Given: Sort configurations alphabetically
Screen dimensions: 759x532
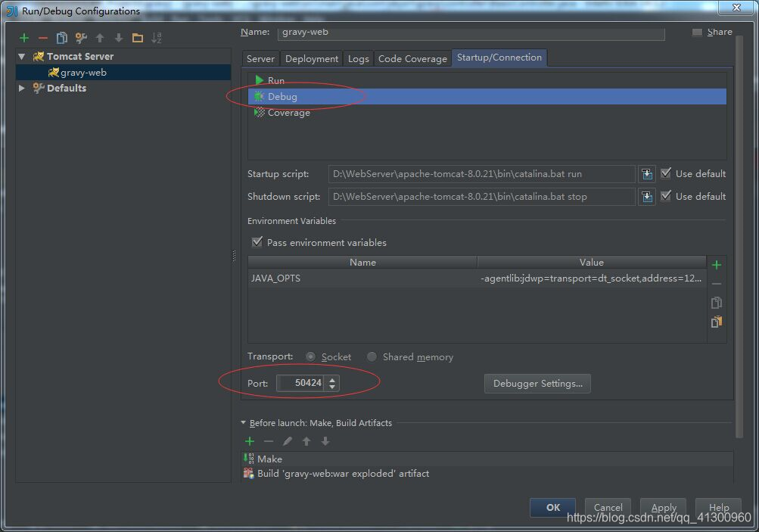Looking at the screenshot, I should pos(155,38).
